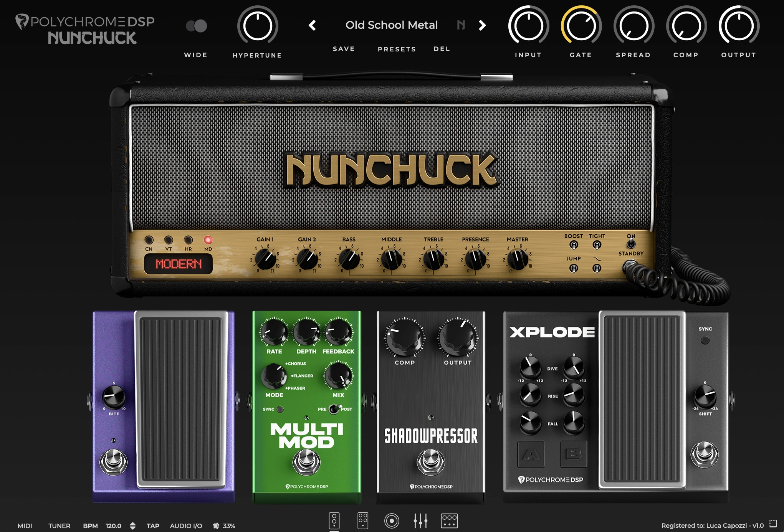Click the CPU chip icon showing 33%
Screen dimensions: 784x532
coord(216,526)
